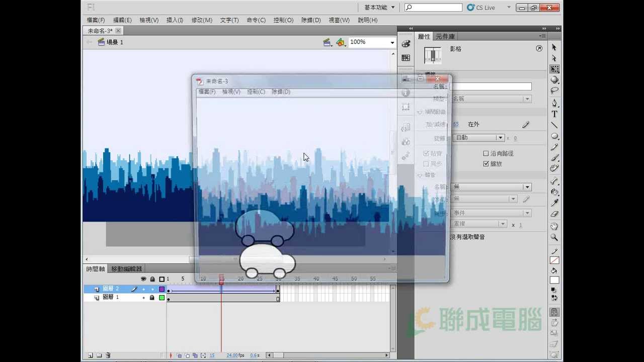Toggle all layers visibility eye icon
Image resolution: width=644 pixels, height=362 pixels.
[143, 279]
